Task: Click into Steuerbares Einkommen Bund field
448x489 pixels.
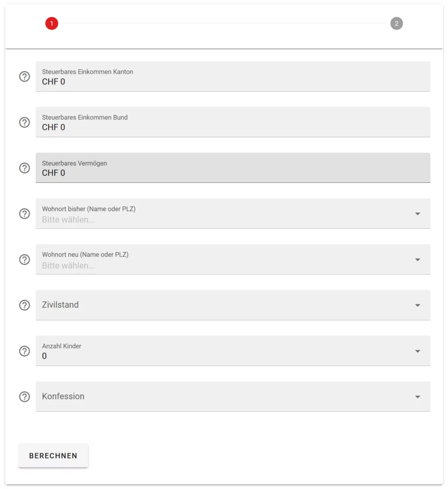Action: pos(233,128)
